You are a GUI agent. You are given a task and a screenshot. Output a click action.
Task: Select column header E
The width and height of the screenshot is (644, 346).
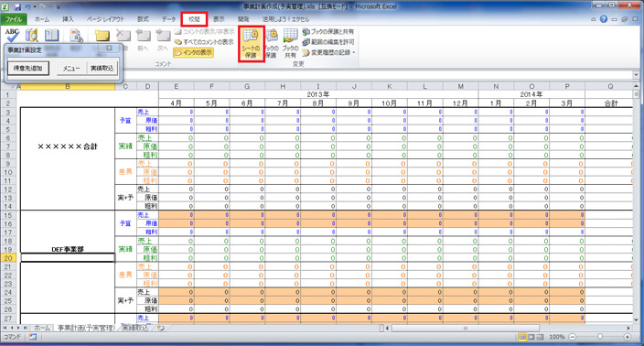coord(177,86)
